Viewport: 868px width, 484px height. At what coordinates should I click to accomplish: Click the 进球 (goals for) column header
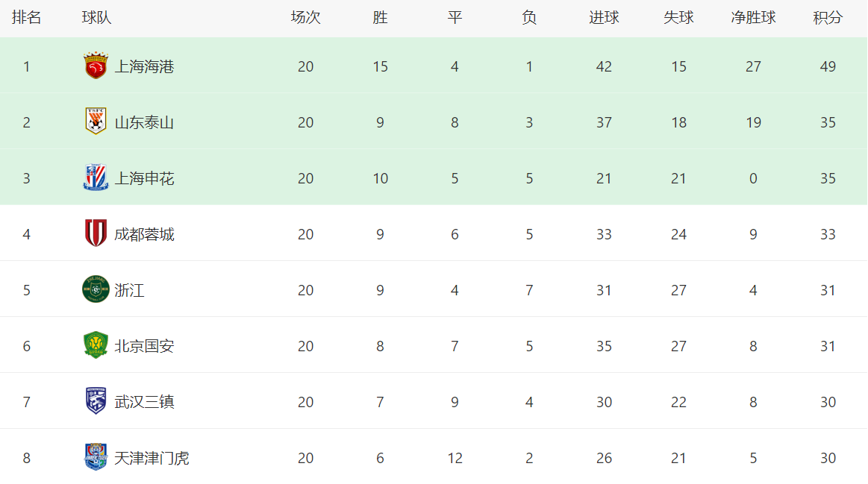604,18
